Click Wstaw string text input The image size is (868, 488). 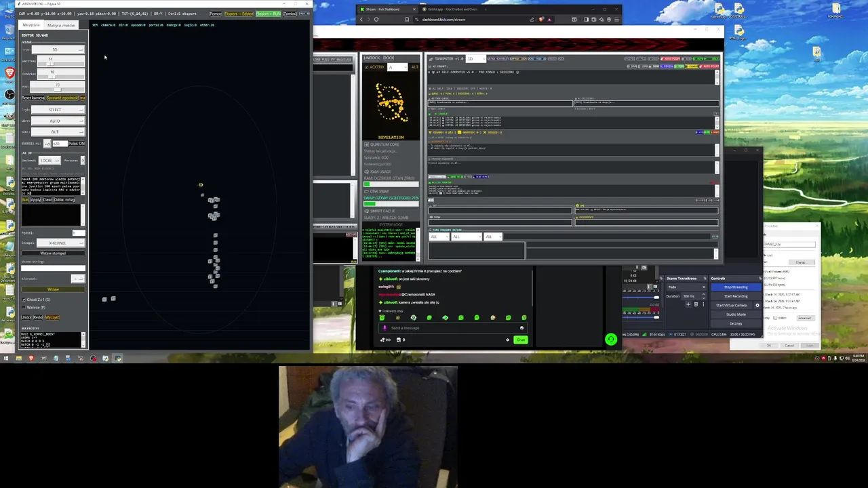(x=53, y=268)
